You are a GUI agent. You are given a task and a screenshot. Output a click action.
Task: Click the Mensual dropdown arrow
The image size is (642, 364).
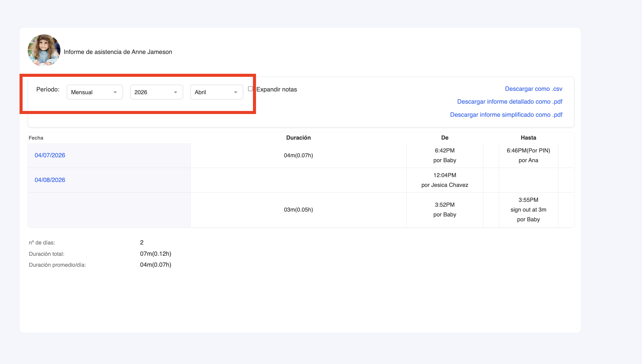(x=115, y=92)
